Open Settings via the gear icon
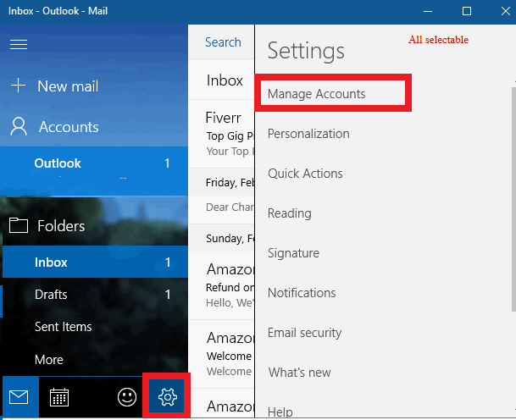Image resolution: width=516 pixels, height=420 pixels. click(167, 396)
